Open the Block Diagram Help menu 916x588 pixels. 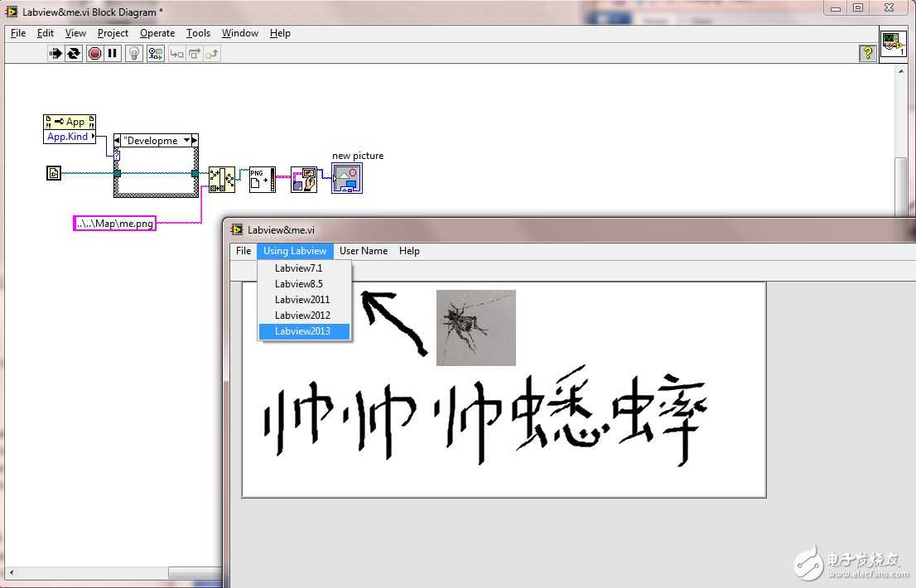(280, 33)
